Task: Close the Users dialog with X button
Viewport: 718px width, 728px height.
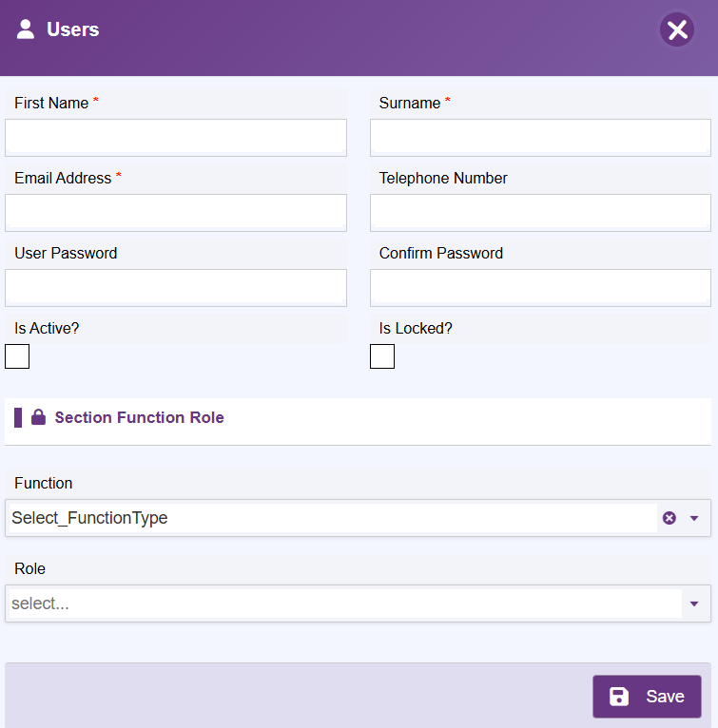Action: pos(677,29)
